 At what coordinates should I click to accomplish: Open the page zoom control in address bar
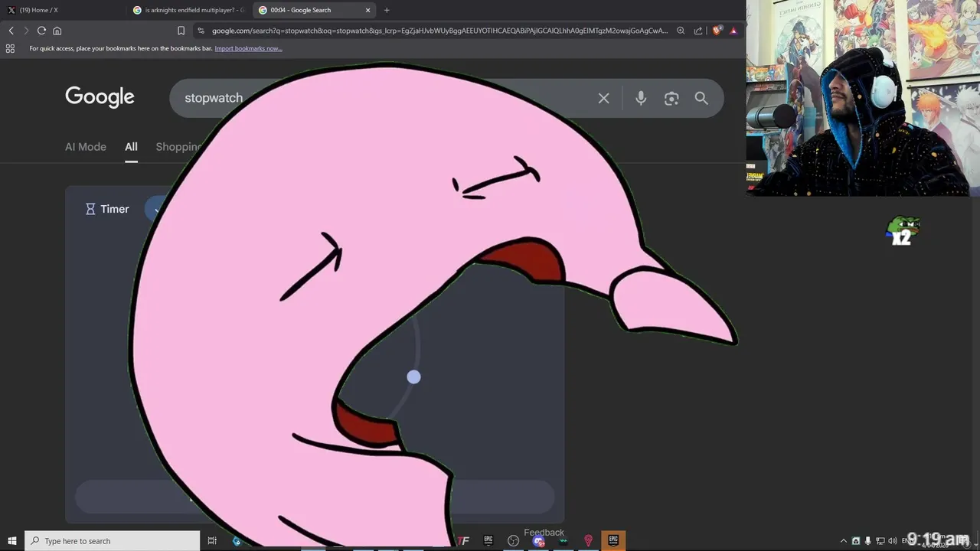(x=681, y=31)
